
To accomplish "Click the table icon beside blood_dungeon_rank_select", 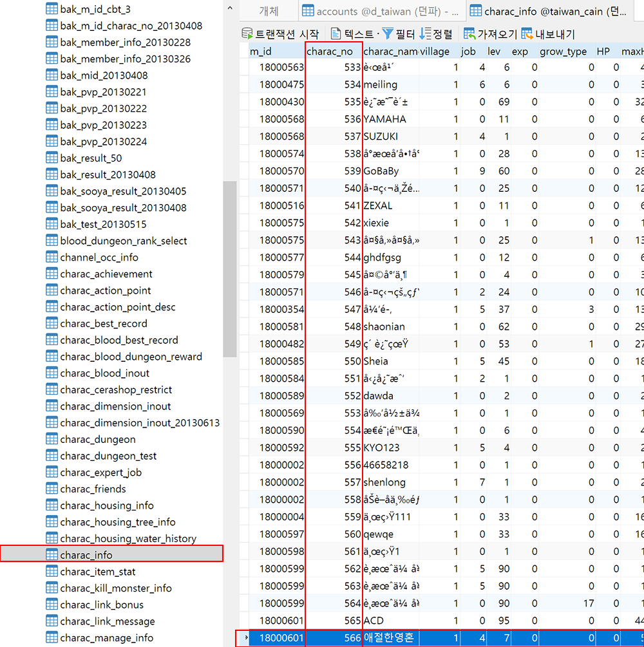I will click(x=52, y=241).
